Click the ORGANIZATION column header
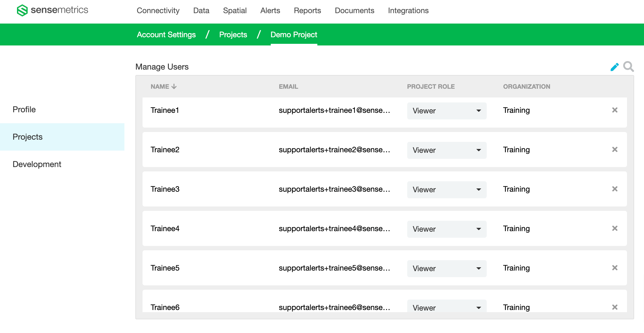The width and height of the screenshot is (644, 333). (526, 87)
